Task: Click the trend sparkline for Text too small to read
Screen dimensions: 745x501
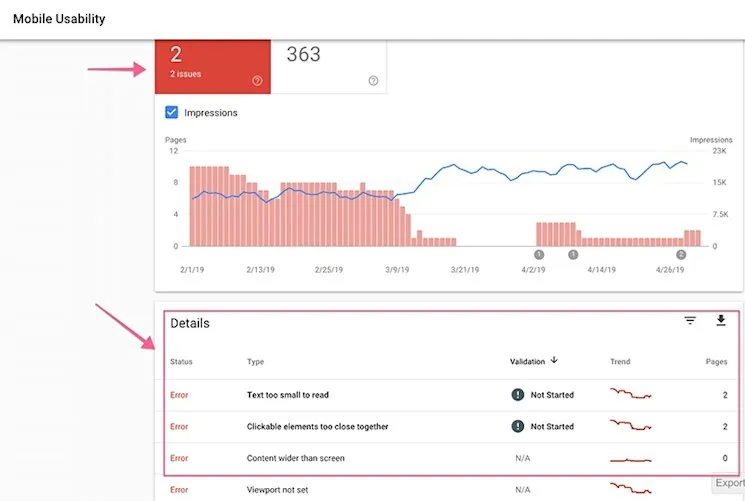Action: tap(630, 394)
